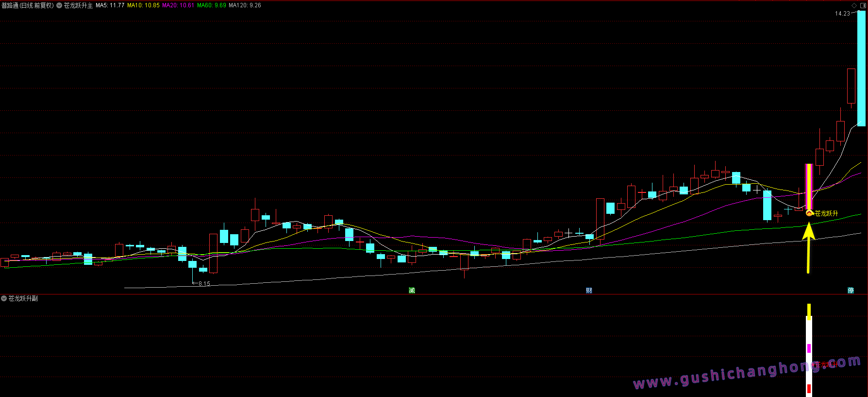Click the 财 financial report marker icon
Image resolution: width=868 pixels, height=397 pixels.
click(589, 291)
